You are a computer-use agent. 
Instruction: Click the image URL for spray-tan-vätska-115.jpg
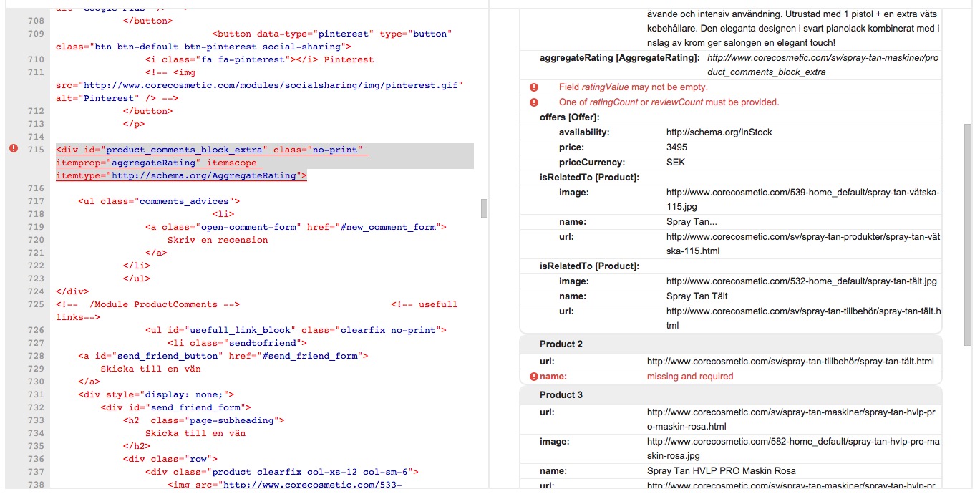tap(802, 200)
